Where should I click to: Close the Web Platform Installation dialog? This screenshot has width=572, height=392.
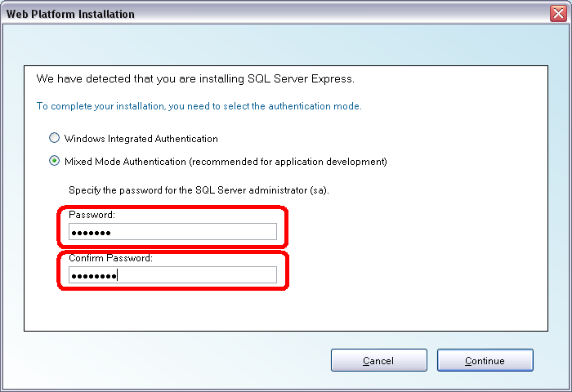click(558, 14)
